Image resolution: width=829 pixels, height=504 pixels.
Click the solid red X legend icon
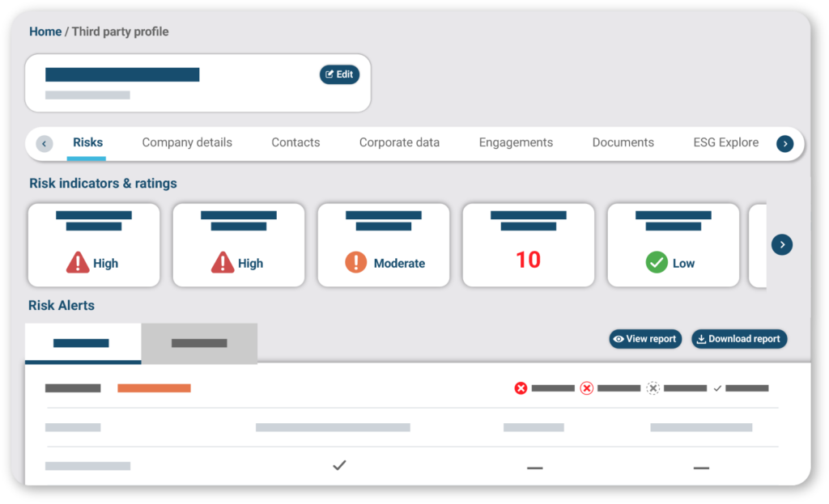[521, 388]
